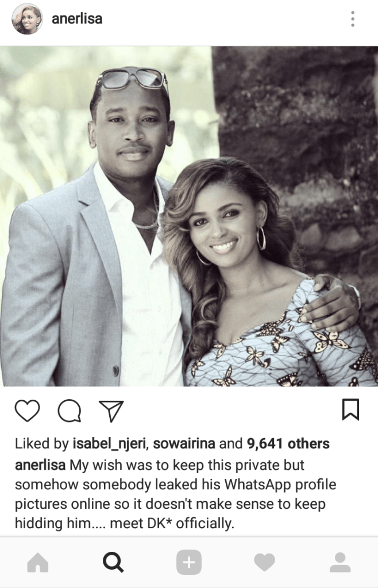Image resolution: width=378 pixels, height=588 pixels.
Task: Tap the anerlisa username in the header
Action: tap(77, 19)
